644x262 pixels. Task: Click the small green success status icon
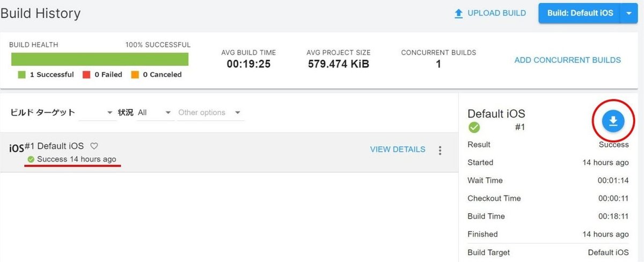pyautogui.click(x=31, y=159)
